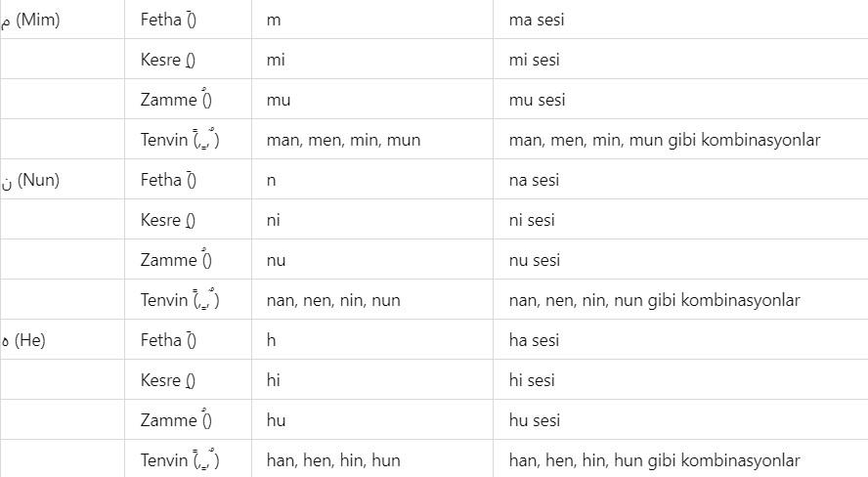Click the "na sesi" description cell
The image size is (868, 477).
click(536, 180)
